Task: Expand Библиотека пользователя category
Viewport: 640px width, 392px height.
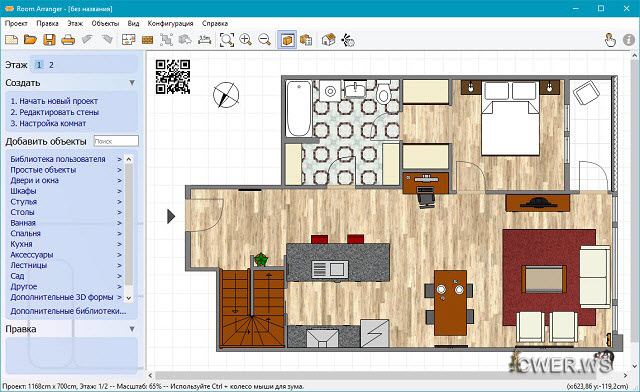Action: point(66,159)
